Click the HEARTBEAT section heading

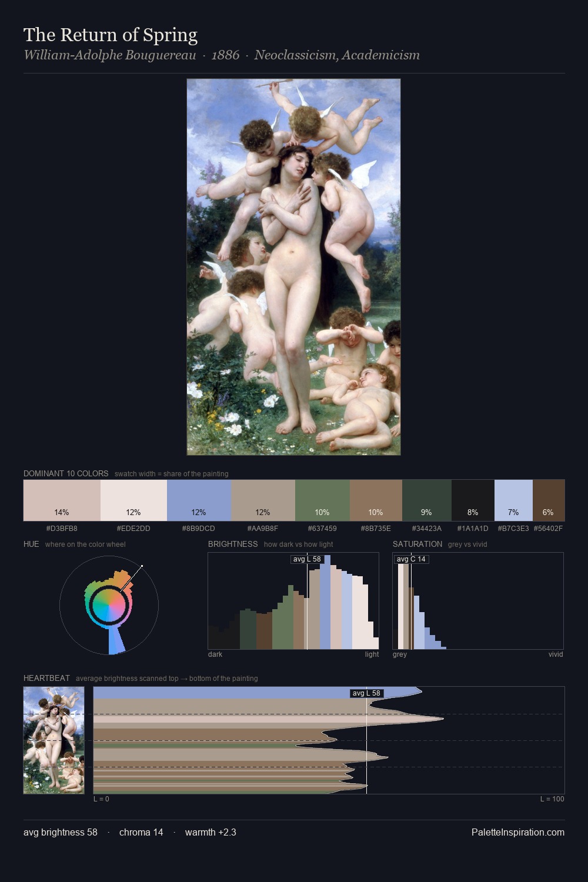[46, 678]
